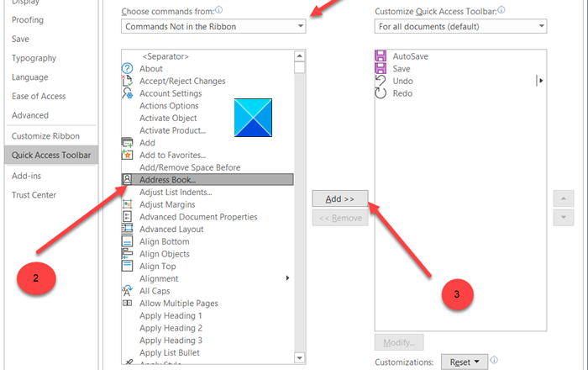588x370 pixels.
Task: Click the Align Bottom icon
Action: (127, 240)
